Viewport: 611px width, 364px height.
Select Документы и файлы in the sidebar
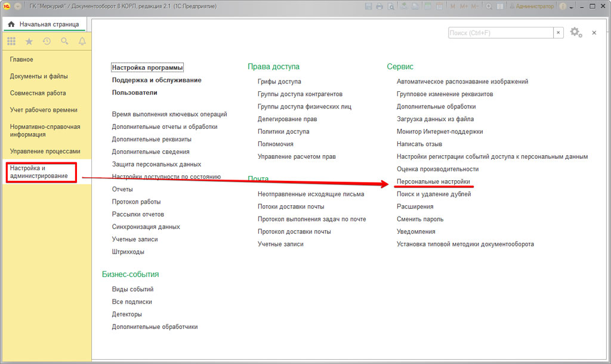pyautogui.click(x=39, y=76)
